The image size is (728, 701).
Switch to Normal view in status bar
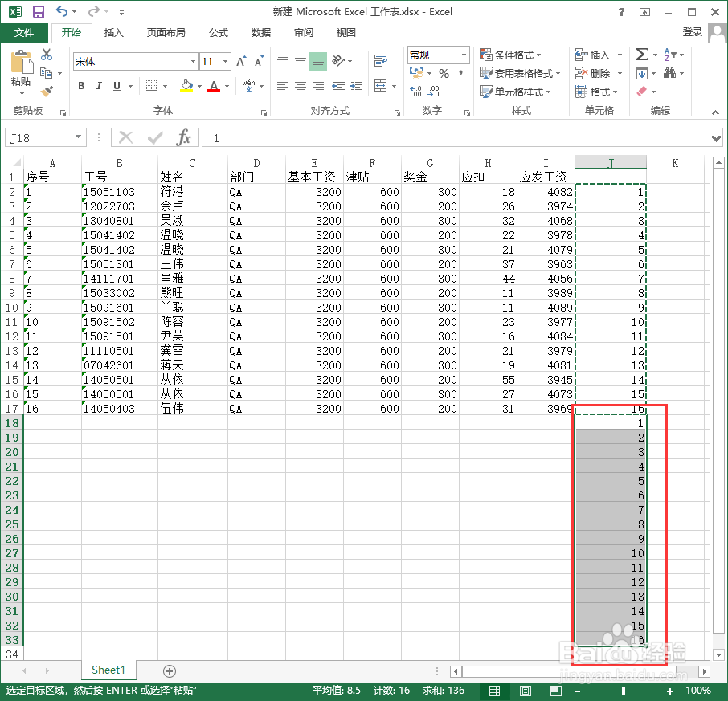tap(494, 691)
